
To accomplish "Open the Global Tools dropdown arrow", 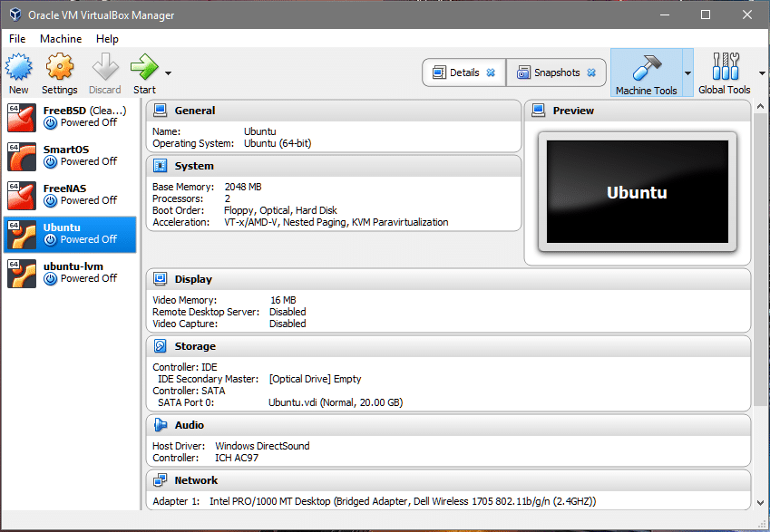I will 762,73.
